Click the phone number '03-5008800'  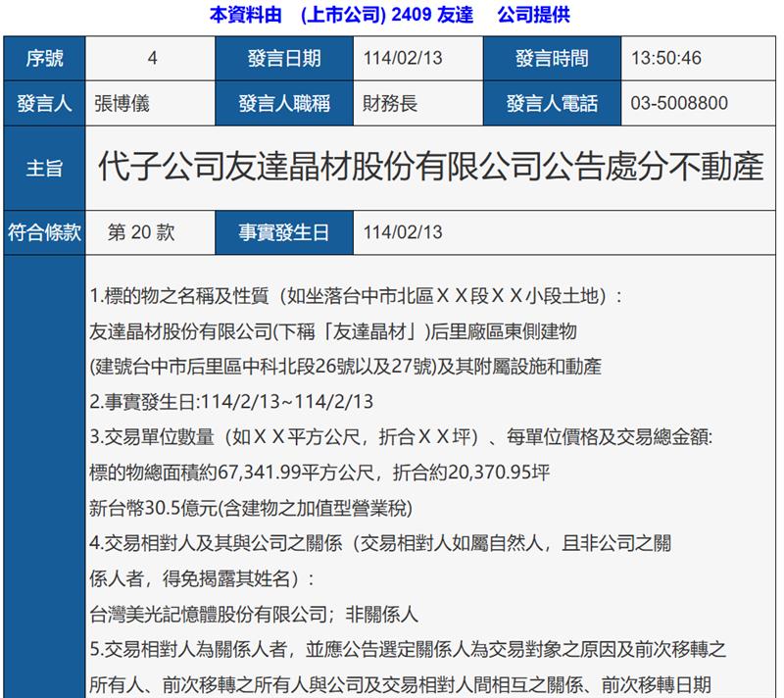679,103
